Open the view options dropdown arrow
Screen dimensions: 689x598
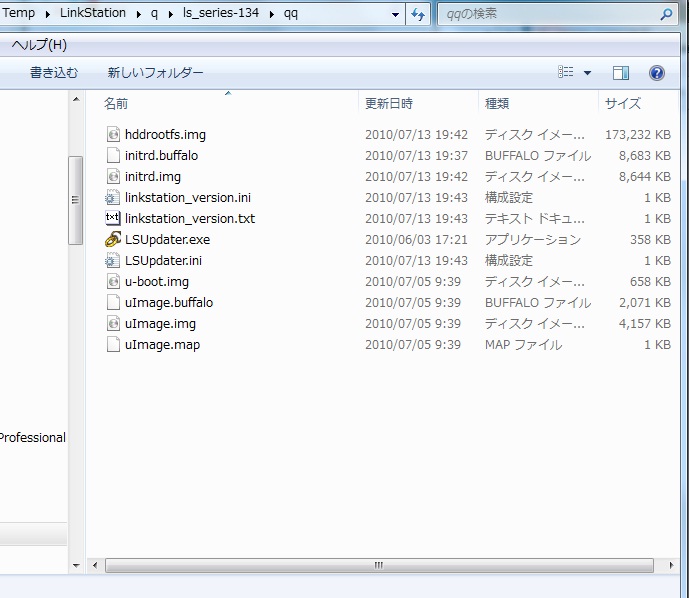click(x=587, y=73)
